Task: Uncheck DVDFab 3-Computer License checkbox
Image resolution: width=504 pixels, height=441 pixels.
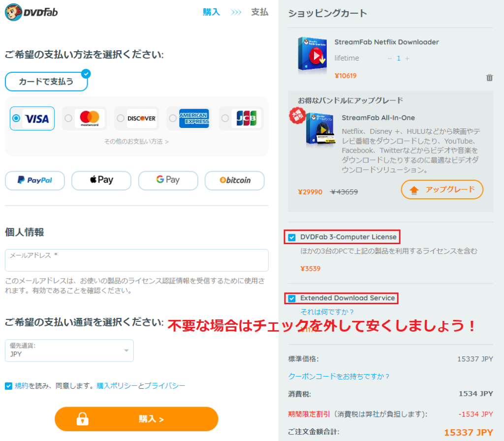Action: (292, 238)
